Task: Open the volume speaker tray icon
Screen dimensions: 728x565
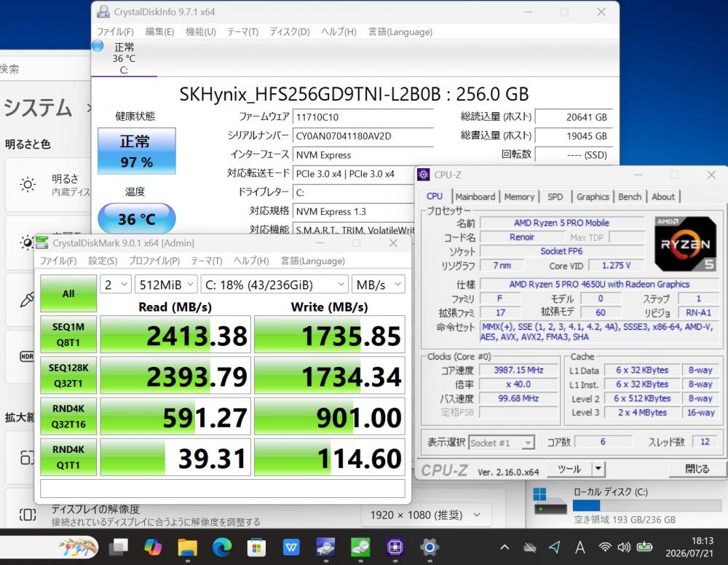Action: coord(624,548)
